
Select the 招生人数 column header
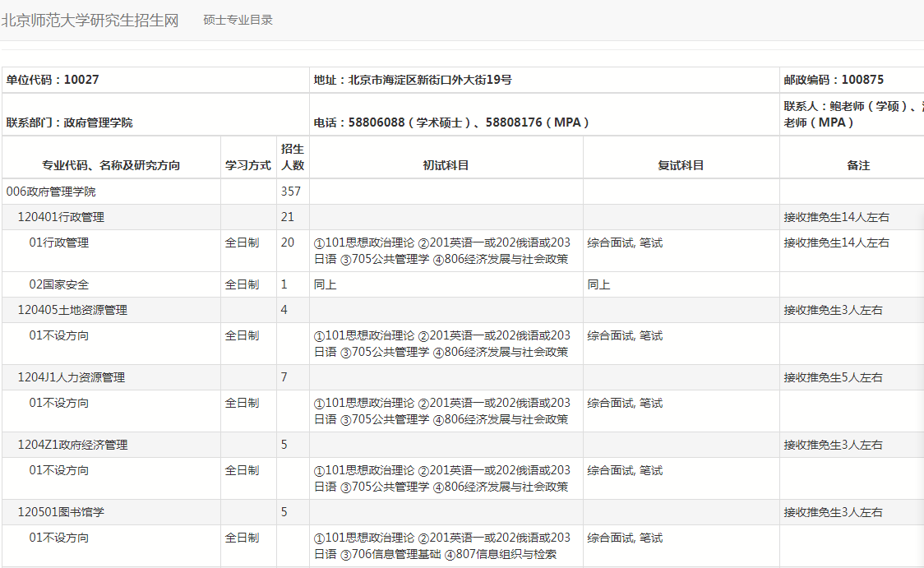293,157
